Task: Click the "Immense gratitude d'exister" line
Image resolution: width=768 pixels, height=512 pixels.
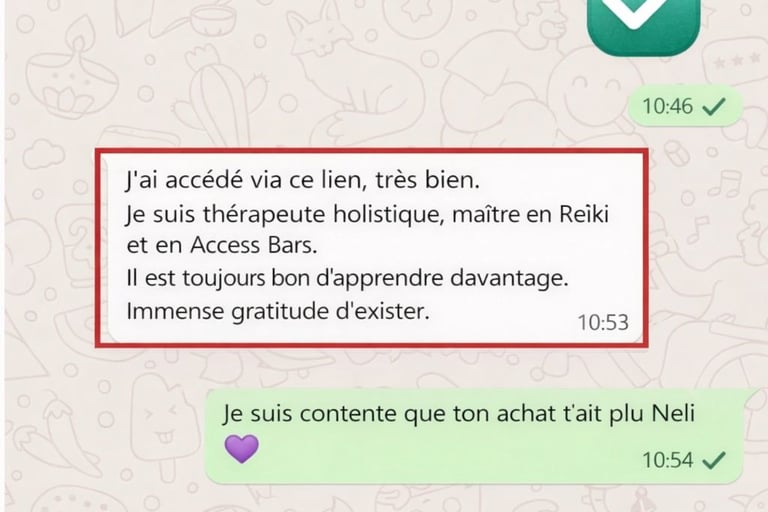Action: pos(278,311)
